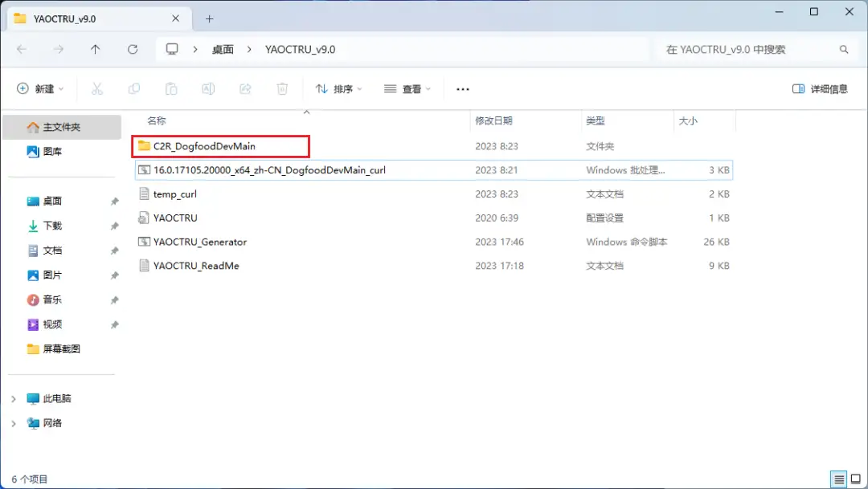
Task: Navigate up one folder level
Action: pyautogui.click(x=96, y=49)
